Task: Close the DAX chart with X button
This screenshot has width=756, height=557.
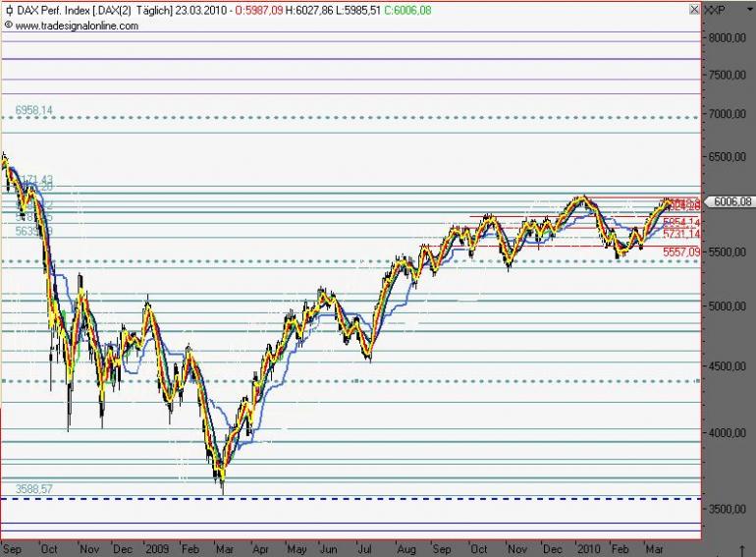Action: pos(694,9)
